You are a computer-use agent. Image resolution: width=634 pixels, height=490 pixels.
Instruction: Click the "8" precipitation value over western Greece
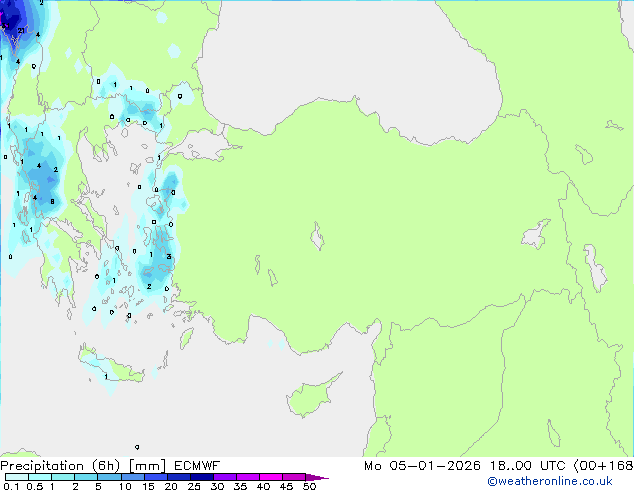coord(52,201)
